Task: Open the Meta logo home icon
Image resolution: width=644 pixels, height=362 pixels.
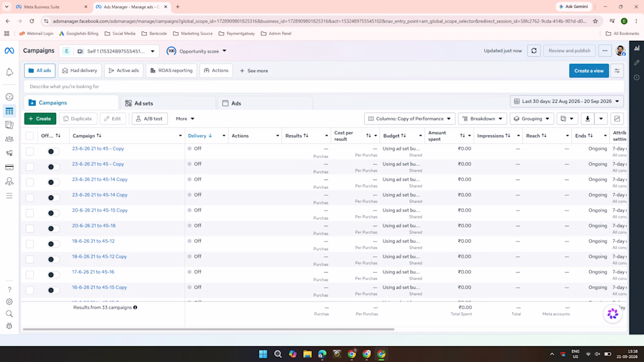Action: point(9,51)
